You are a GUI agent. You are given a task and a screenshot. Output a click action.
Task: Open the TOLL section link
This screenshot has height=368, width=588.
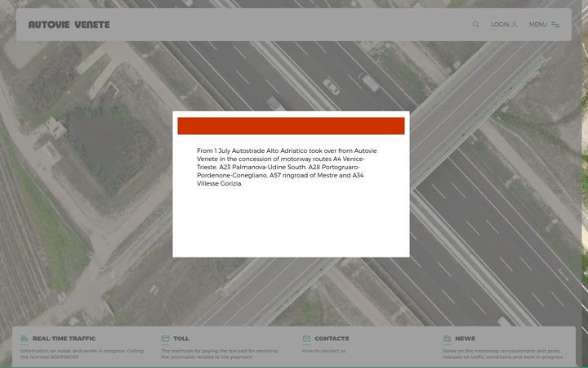tap(181, 339)
